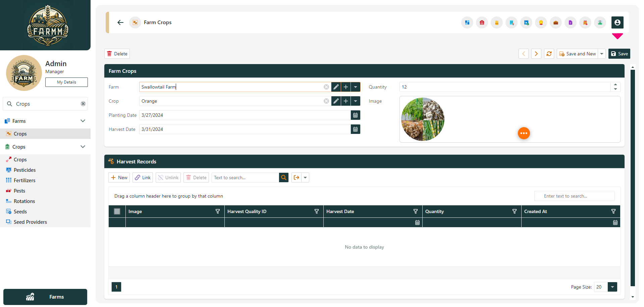This screenshot has width=644, height=307.
Task: Go to Pesticides in the sidebar
Action: click(x=24, y=170)
